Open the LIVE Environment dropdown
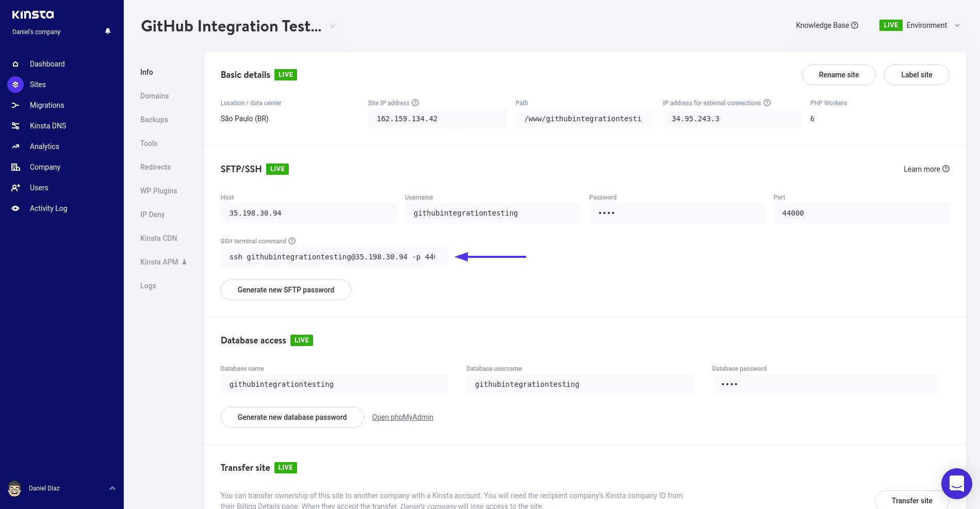Image resolution: width=980 pixels, height=509 pixels. pyautogui.click(x=920, y=25)
